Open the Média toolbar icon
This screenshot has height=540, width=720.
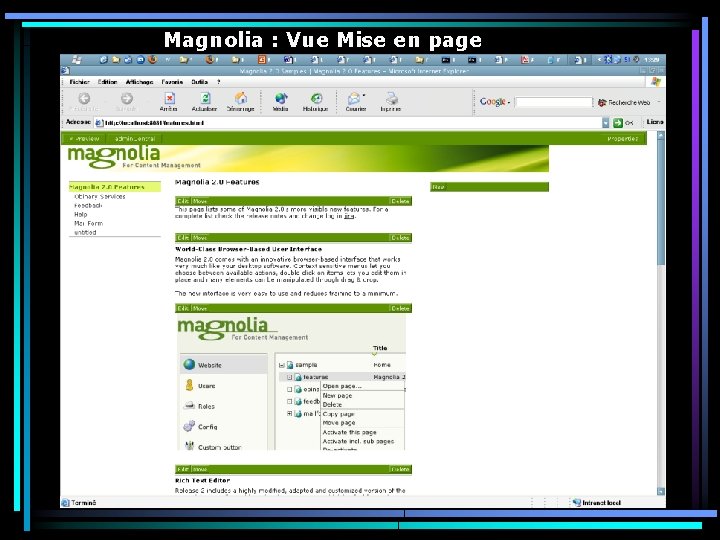point(281,98)
